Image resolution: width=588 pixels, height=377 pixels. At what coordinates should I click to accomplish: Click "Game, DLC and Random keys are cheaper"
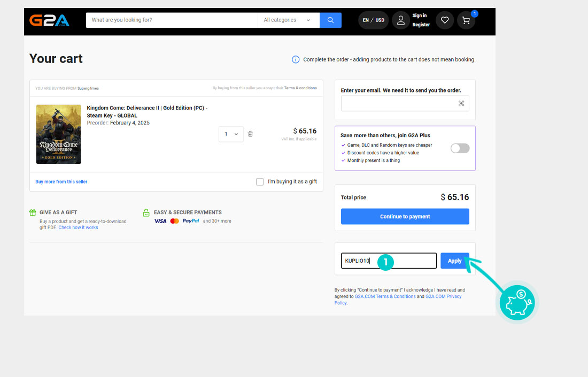pos(389,145)
